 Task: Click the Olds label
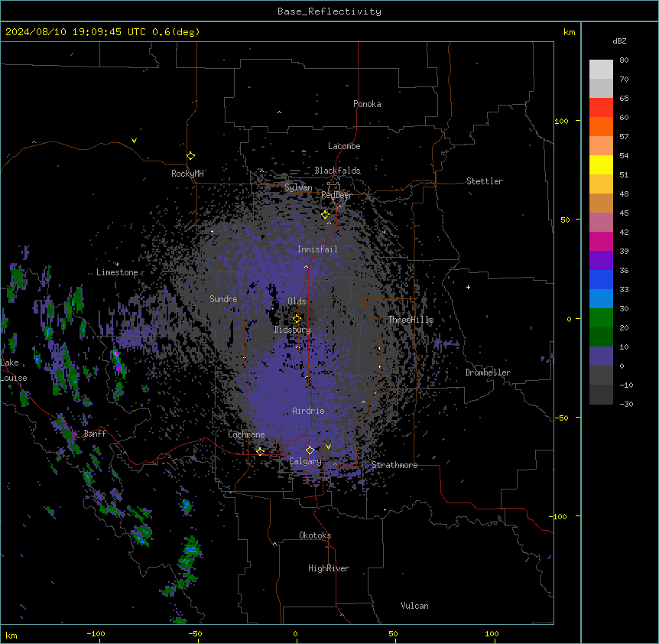[297, 301]
